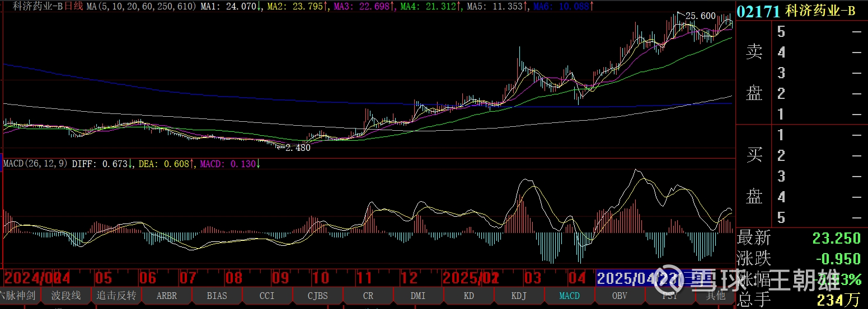Click the DIFF: 0.673 value
Screen dimensions: 868x309
(102, 164)
